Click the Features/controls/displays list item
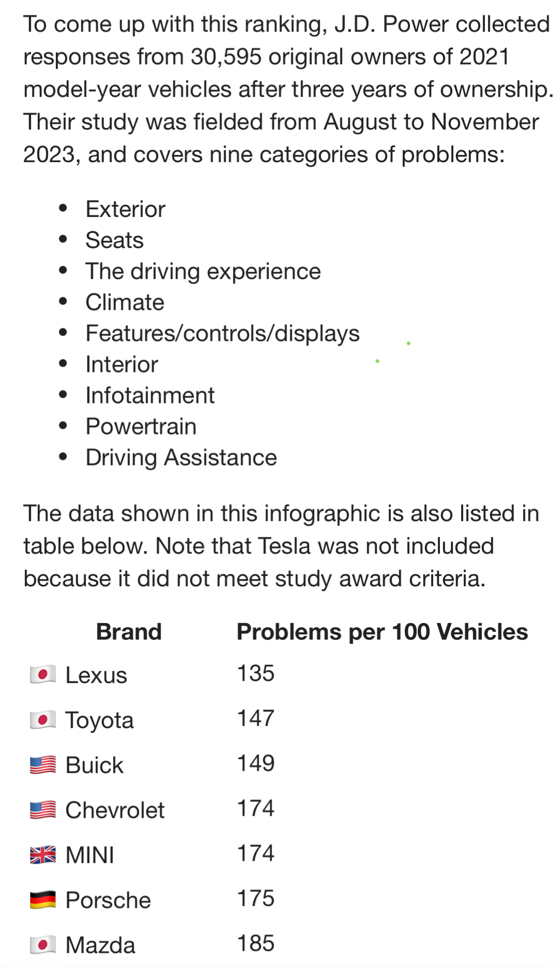The width and height of the screenshot is (560, 969). [x=223, y=334]
